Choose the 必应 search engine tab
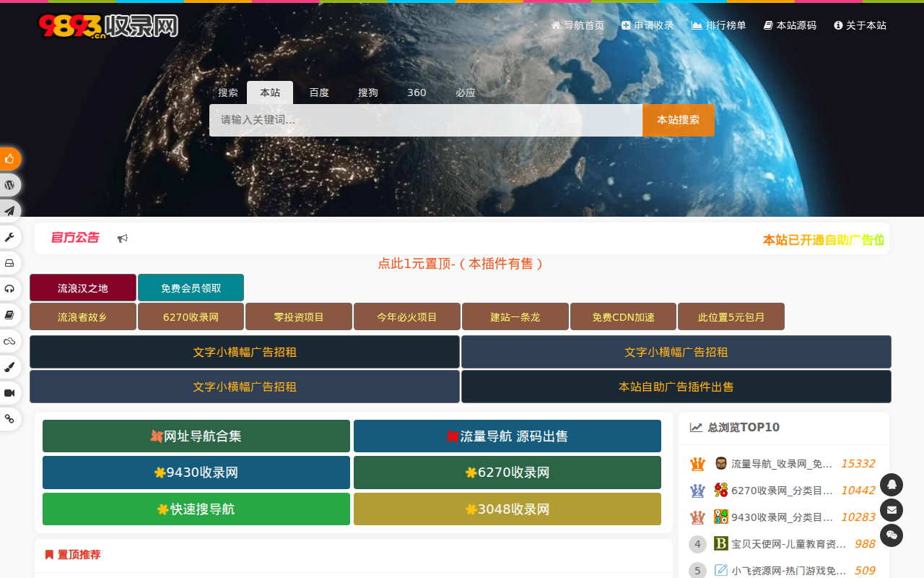Viewport: 924px width, 578px height. click(466, 92)
